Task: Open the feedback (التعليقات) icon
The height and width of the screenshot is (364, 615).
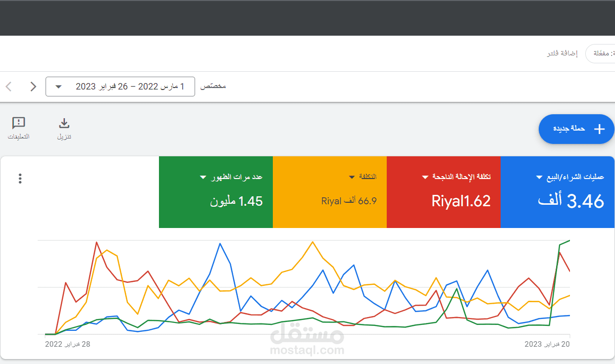Action: 19,123
